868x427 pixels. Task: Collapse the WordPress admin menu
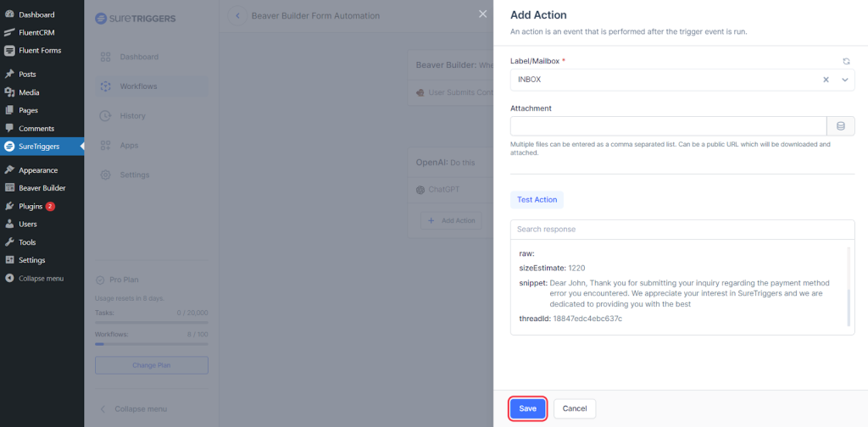41,278
